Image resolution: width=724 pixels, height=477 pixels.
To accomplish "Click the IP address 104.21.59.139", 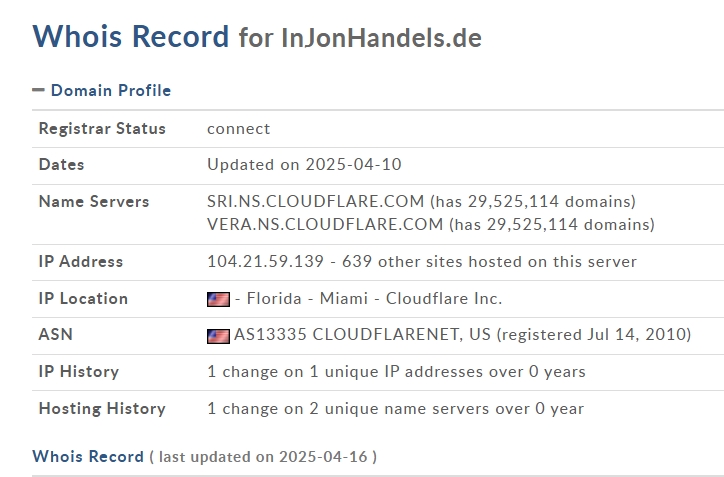I will coord(265,261).
